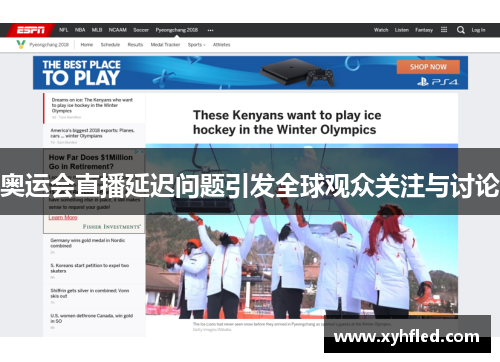Click the Pyeongchang 2018 medal logo
This screenshot has width=500, height=362.
tap(21, 44)
